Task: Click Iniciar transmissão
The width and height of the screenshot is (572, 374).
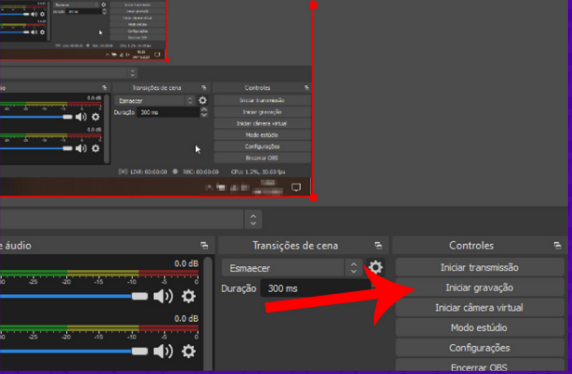Action: tap(479, 267)
